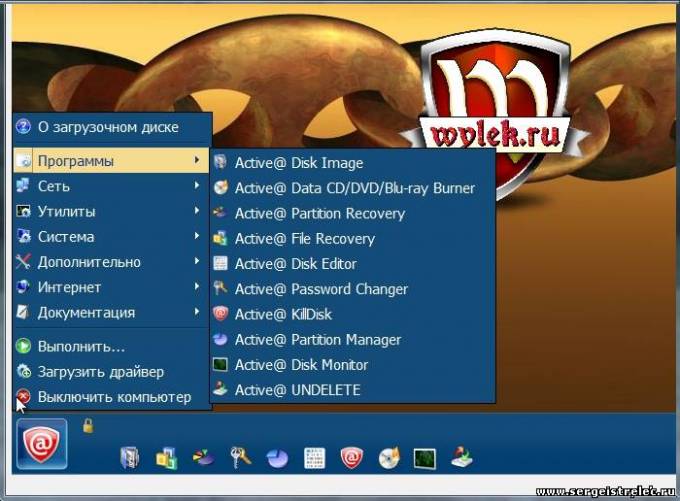Open Active@ Partition Manager

[x=353, y=339]
